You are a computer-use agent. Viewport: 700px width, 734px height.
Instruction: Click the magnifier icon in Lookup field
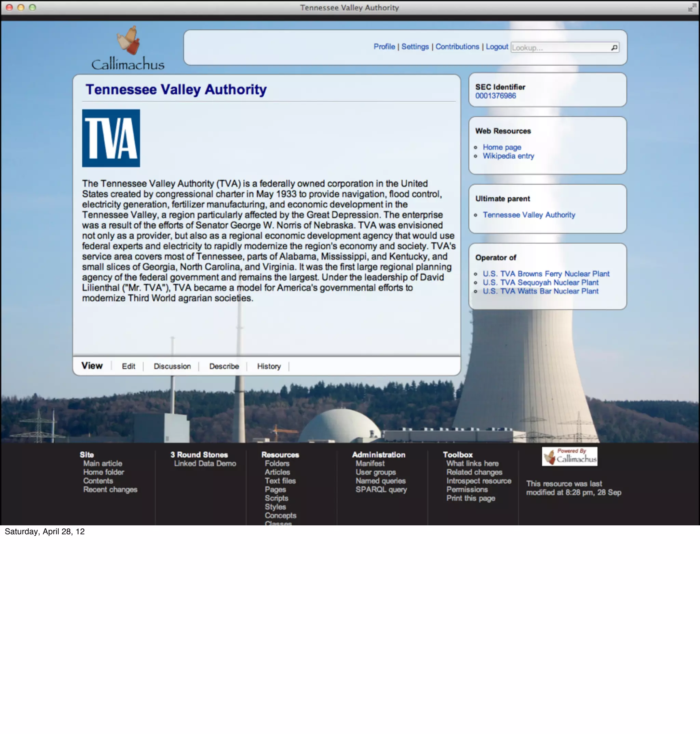[x=614, y=48]
